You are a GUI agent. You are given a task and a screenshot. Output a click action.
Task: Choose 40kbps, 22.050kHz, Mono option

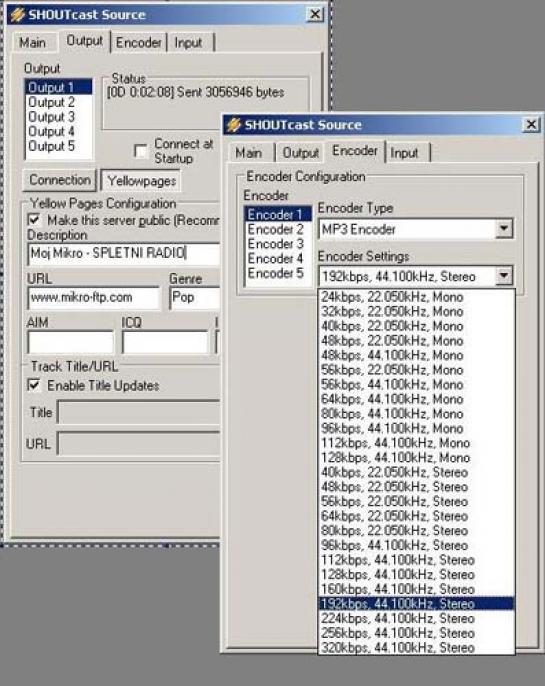416,326
